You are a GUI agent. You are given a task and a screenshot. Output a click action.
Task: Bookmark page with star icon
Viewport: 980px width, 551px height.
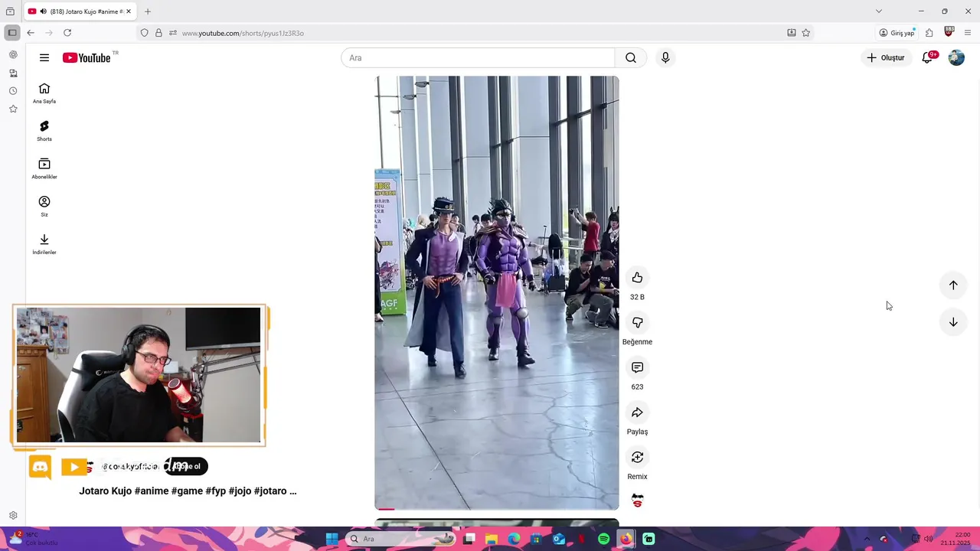coord(806,33)
